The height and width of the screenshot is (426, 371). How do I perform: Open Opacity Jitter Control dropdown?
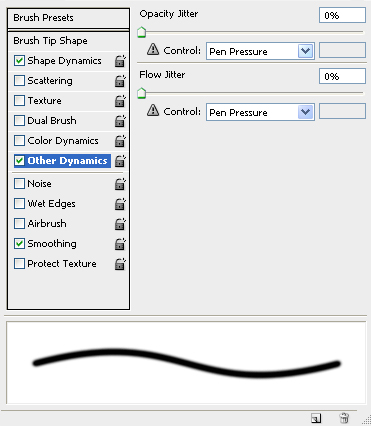tap(260, 51)
